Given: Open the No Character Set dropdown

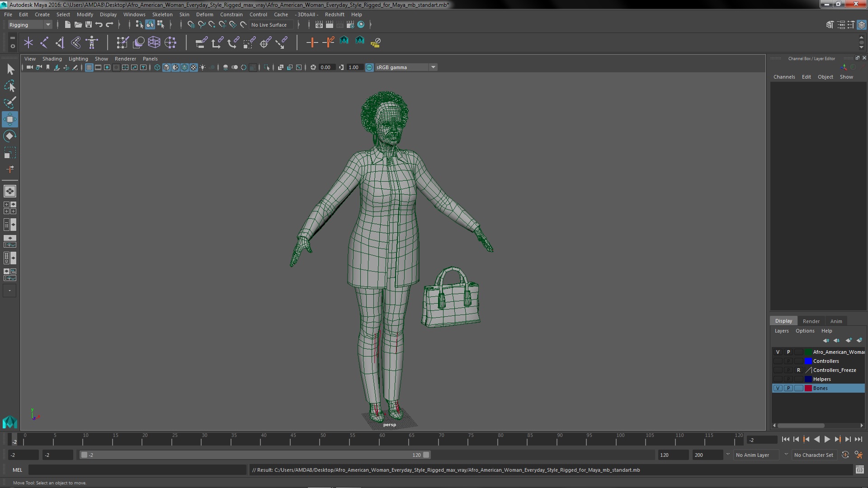Looking at the screenshot, I should pos(816,455).
